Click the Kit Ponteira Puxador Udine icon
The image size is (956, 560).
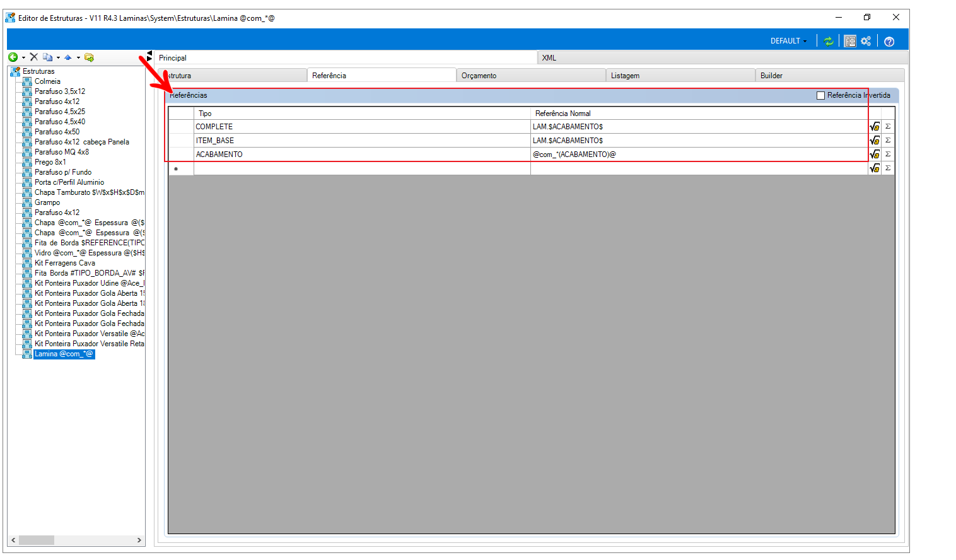pyautogui.click(x=27, y=283)
